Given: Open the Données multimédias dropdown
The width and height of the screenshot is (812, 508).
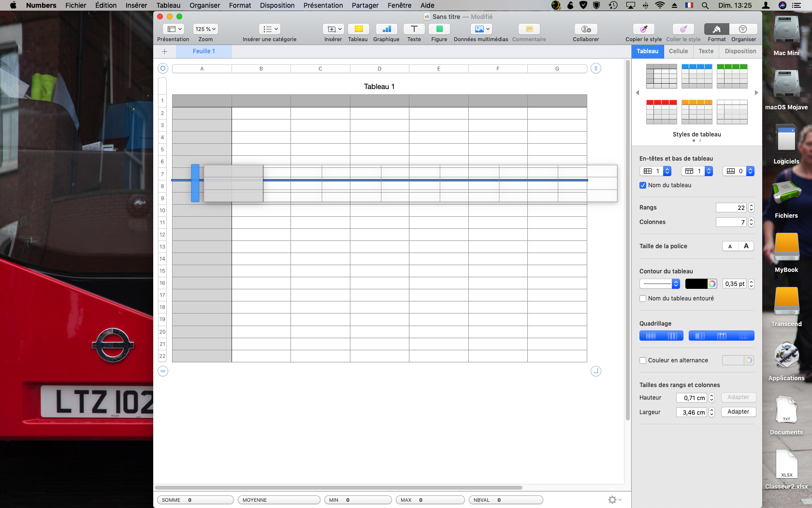Looking at the screenshot, I should click(x=481, y=29).
